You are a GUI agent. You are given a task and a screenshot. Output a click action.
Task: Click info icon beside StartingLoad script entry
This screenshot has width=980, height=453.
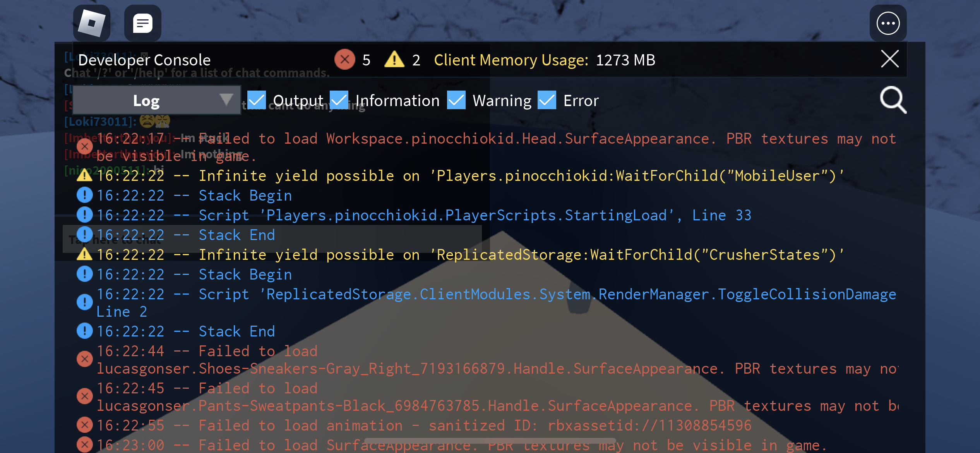click(84, 215)
